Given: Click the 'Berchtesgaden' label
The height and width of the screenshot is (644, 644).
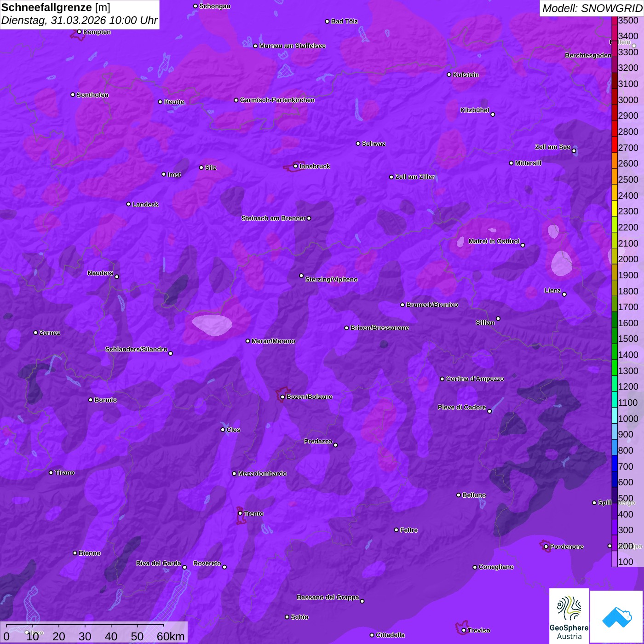Looking at the screenshot, I should point(588,55).
